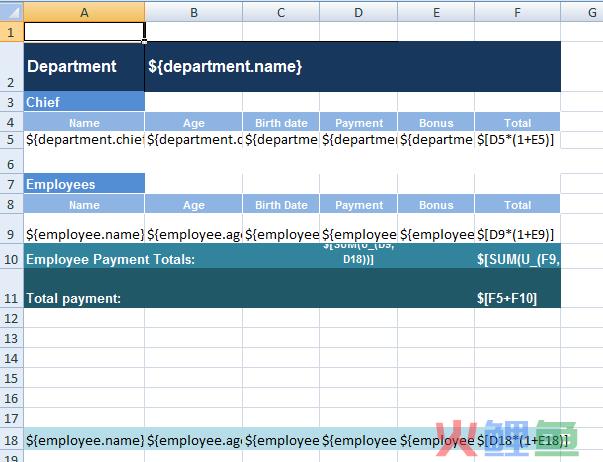Image resolution: width=603 pixels, height=462 pixels.
Task: Click 'Age' header in row 8
Action: pos(194,204)
